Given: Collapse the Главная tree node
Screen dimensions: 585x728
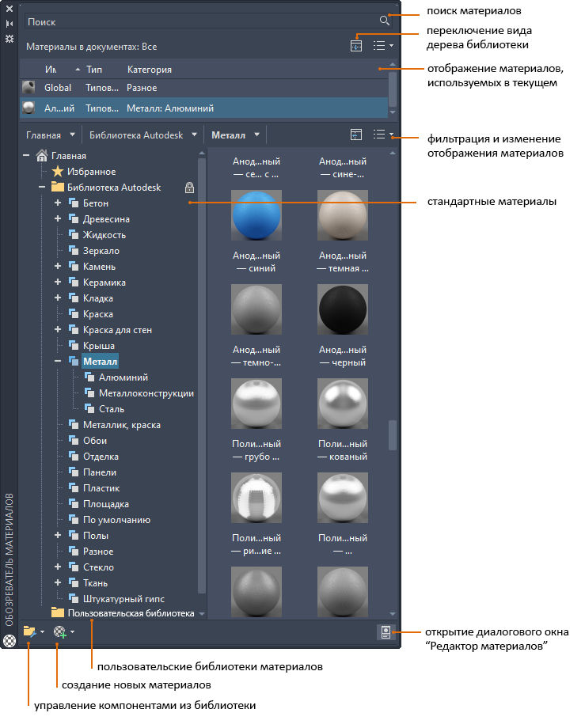Looking at the screenshot, I should [x=26, y=156].
